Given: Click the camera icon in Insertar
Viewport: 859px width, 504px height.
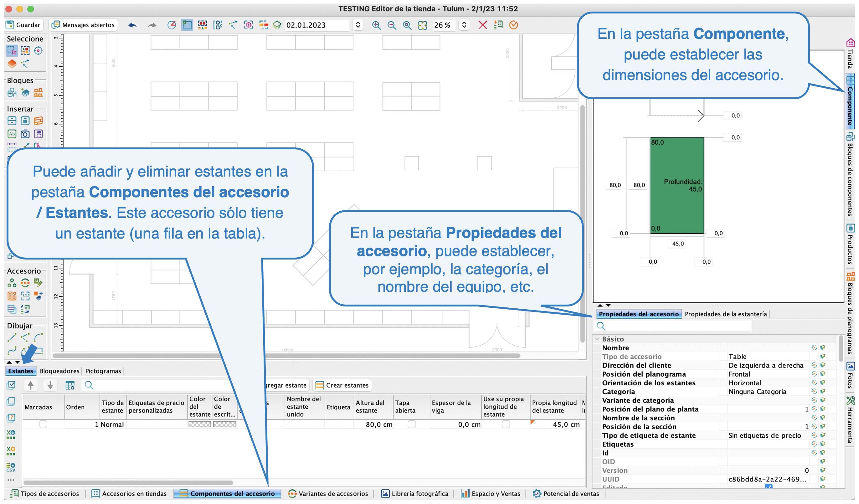Looking at the screenshot, I should 25,134.
